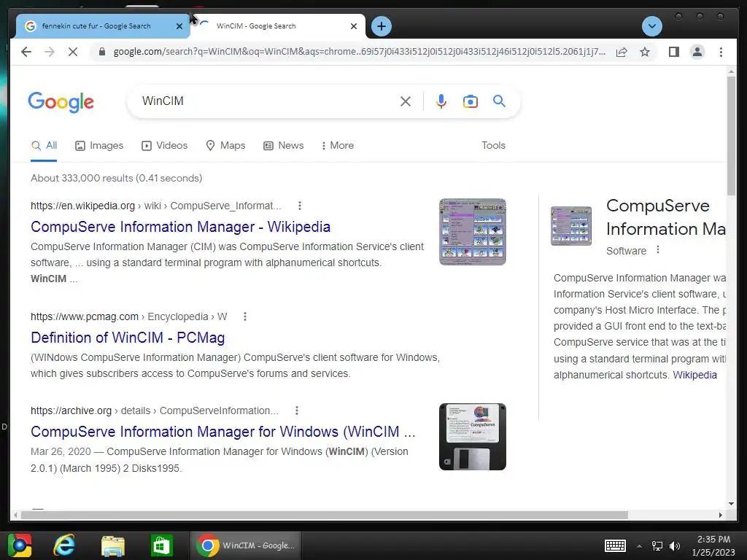
Task: Click the horizontal scrollbar thumb
Action: click(324, 515)
